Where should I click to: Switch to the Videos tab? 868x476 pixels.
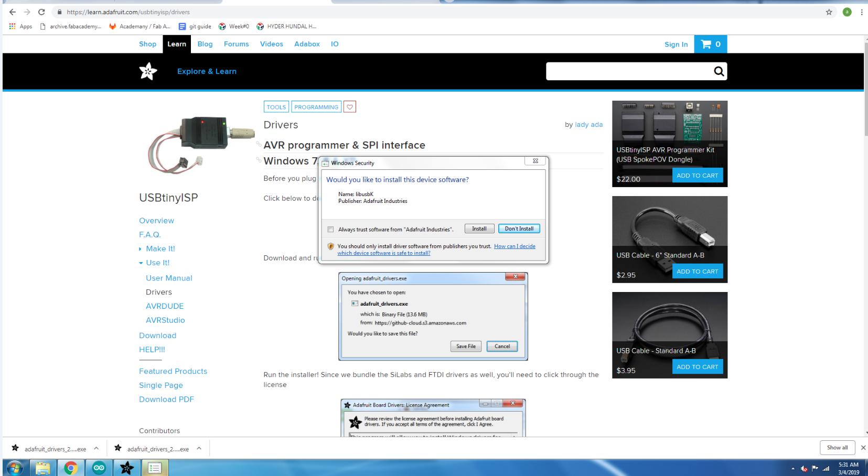(x=272, y=44)
